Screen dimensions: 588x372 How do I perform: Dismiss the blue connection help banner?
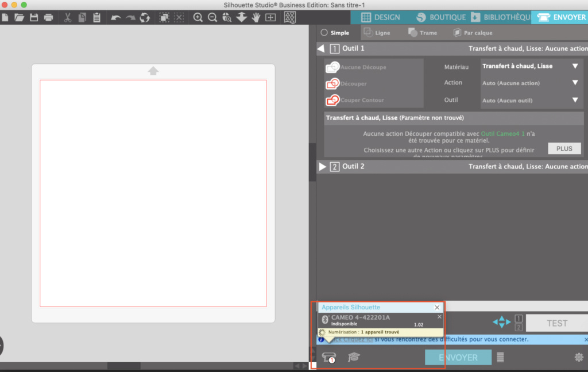[586, 339]
